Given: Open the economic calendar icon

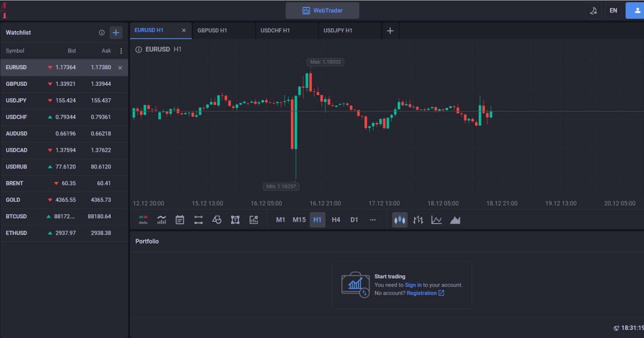Looking at the screenshot, I should 180,220.
